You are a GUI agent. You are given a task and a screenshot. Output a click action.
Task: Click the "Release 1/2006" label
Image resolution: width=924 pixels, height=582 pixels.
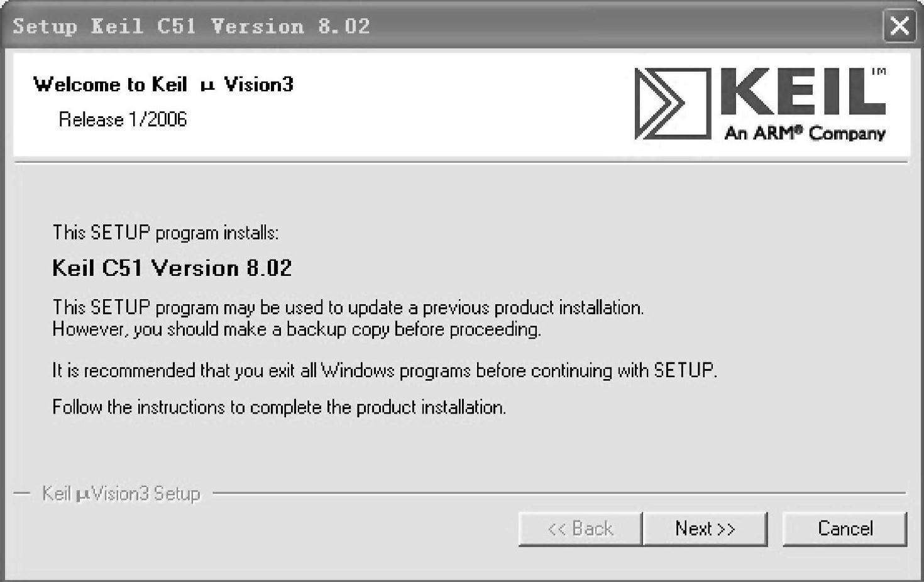(123, 119)
